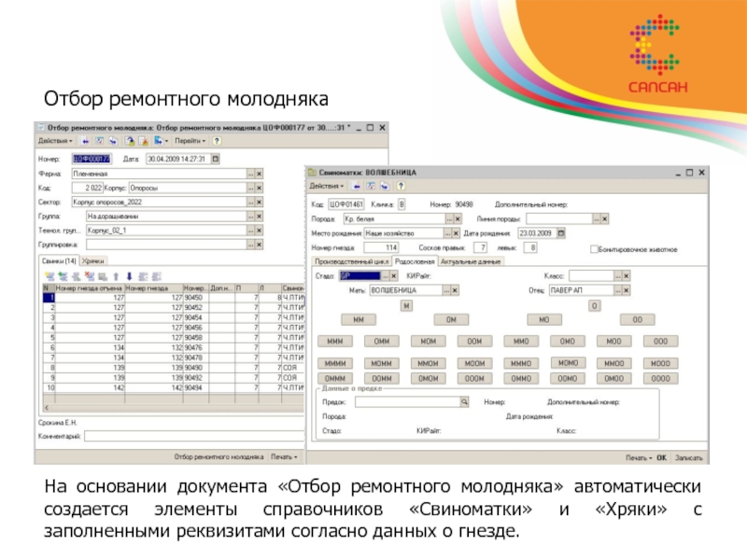Open help icon in Отбор ремонтного молодняка toolbar
Viewport: 747px width, 560px height.
(x=217, y=141)
